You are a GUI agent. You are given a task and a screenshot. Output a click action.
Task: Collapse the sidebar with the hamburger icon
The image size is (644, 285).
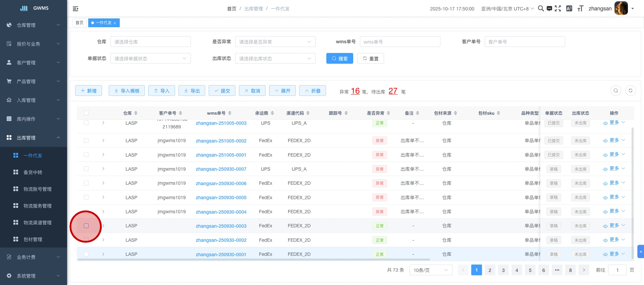pyautogui.click(x=75, y=9)
